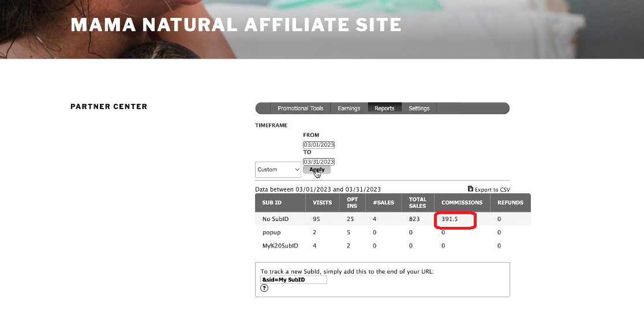Click the Partner Center heading

(x=109, y=107)
